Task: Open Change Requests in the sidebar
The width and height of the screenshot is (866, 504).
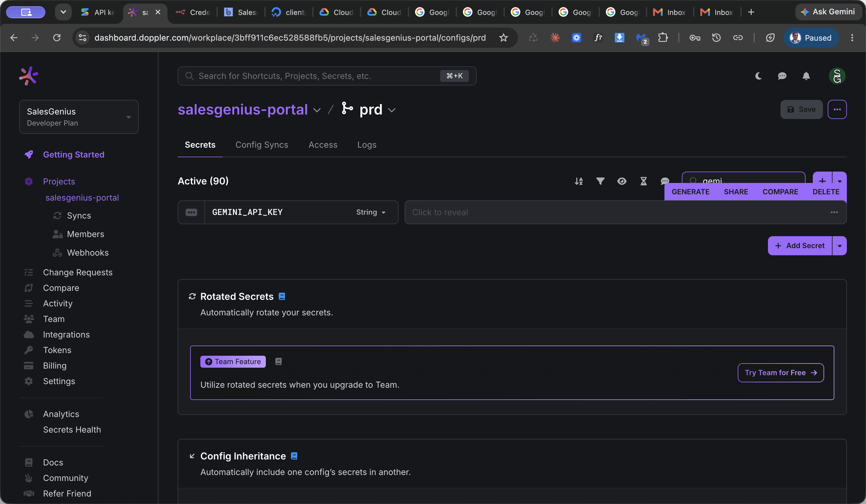Action: 78,272
